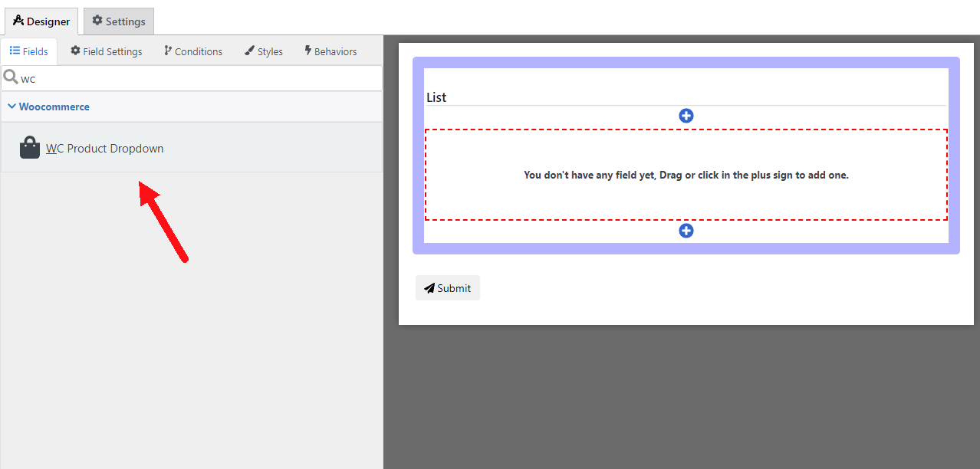
Task: Click the Woocommerce section header label
Action: (x=54, y=107)
